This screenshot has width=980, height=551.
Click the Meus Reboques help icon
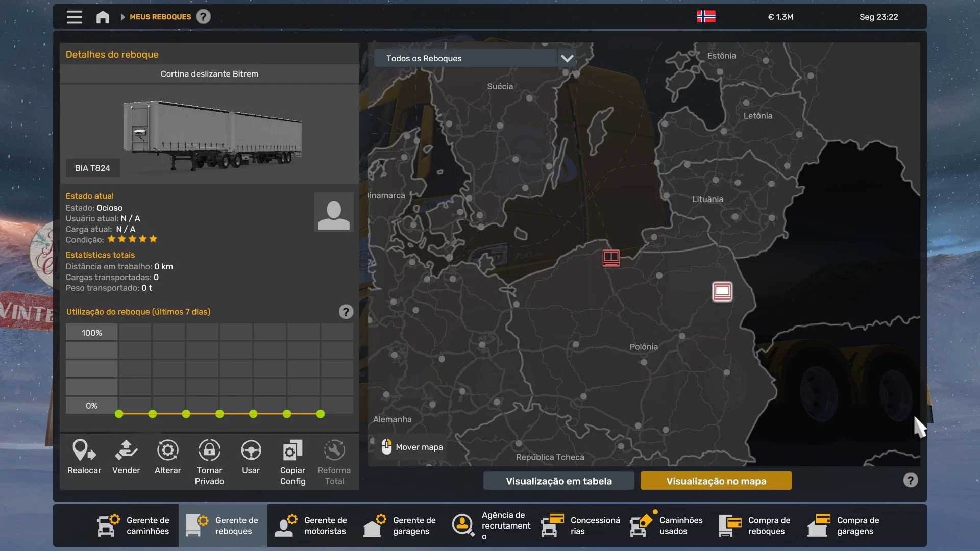tap(203, 17)
